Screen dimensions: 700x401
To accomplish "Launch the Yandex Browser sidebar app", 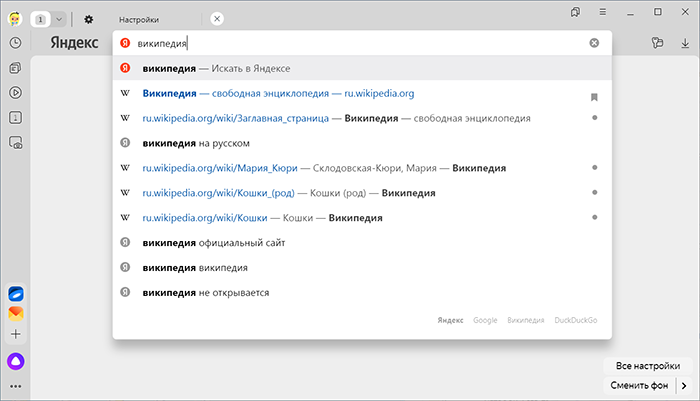I will 16,294.
